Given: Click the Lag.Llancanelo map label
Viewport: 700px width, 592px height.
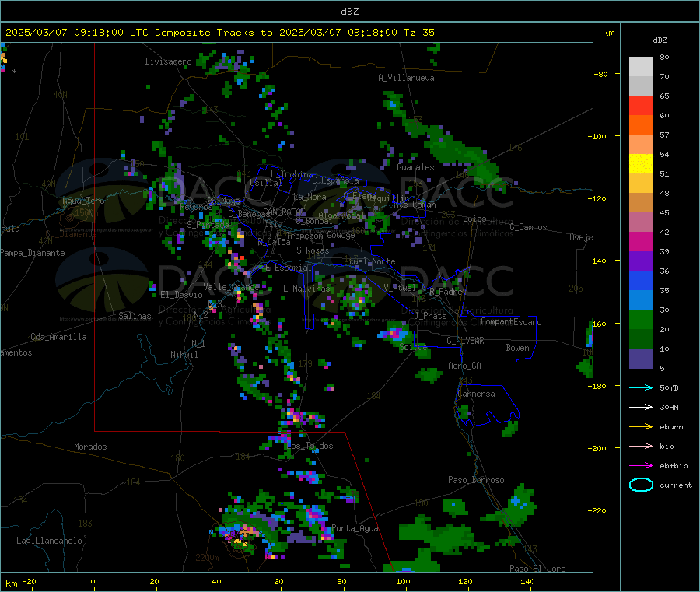Looking at the screenshot, I should click(x=50, y=541).
